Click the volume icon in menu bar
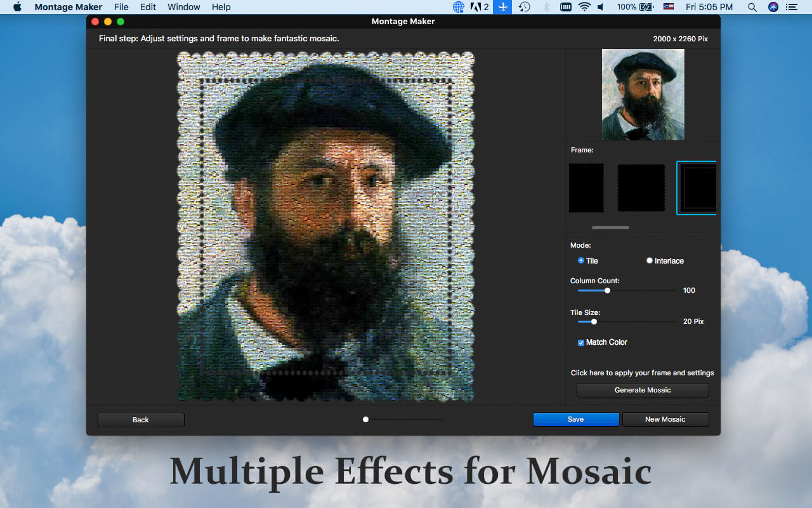 601,7
